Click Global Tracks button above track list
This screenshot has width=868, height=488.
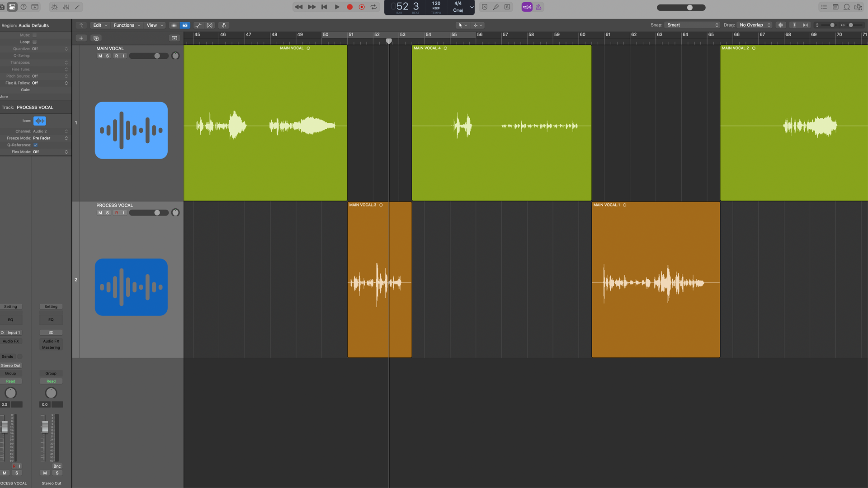coord(175,38)
